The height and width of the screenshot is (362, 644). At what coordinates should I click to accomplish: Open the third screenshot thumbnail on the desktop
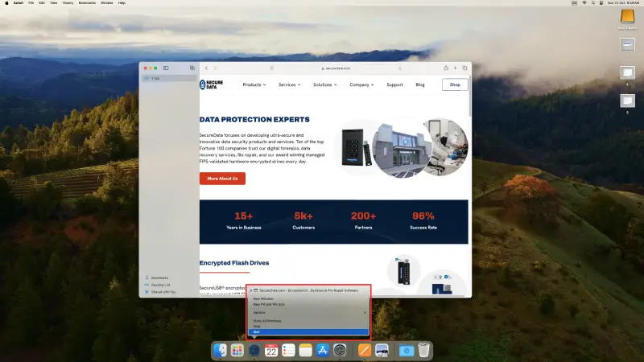[627, 101]
